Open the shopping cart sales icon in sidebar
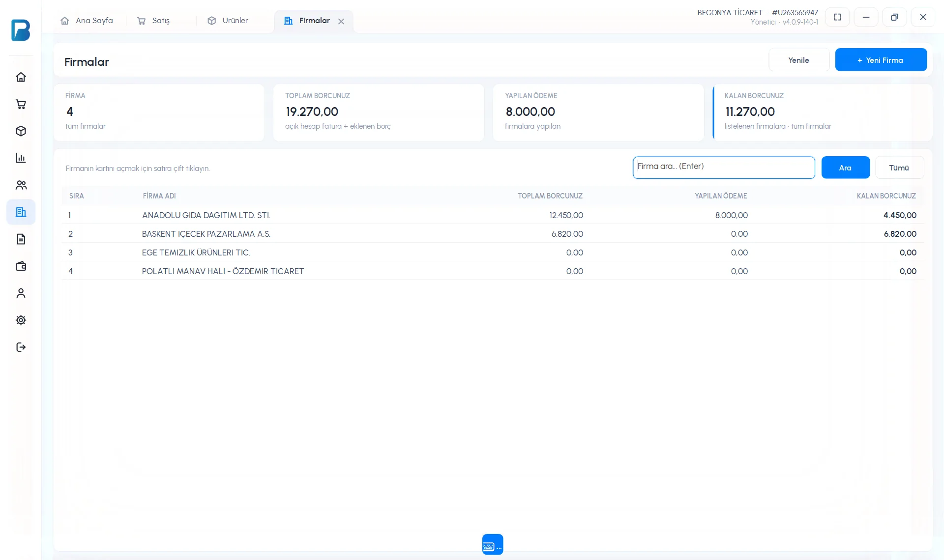The image size is (944, 560). [21, 104]
